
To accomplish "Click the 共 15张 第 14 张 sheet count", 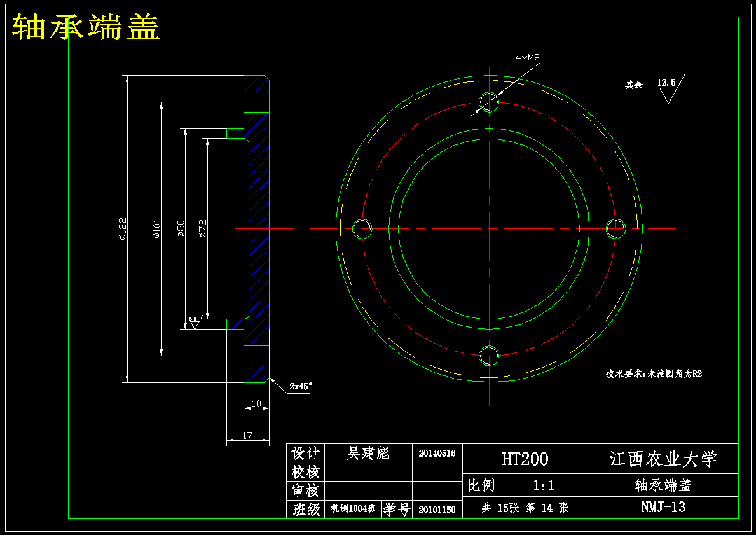I will click(525, 508).
